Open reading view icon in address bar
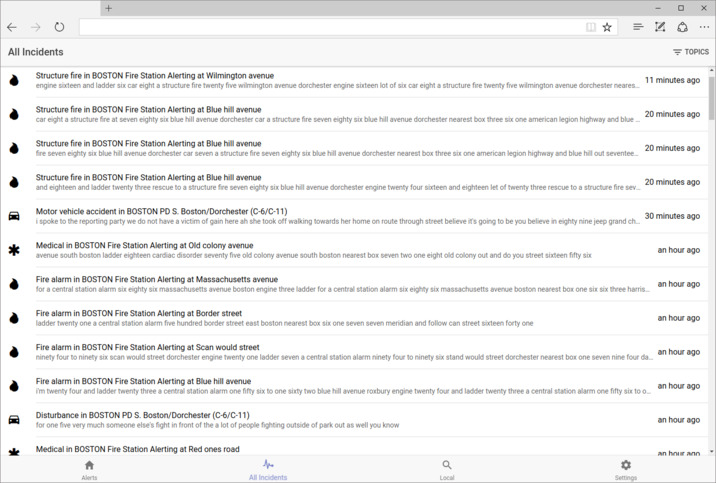Viewport: 716px width, 483px height. [590, 27]
